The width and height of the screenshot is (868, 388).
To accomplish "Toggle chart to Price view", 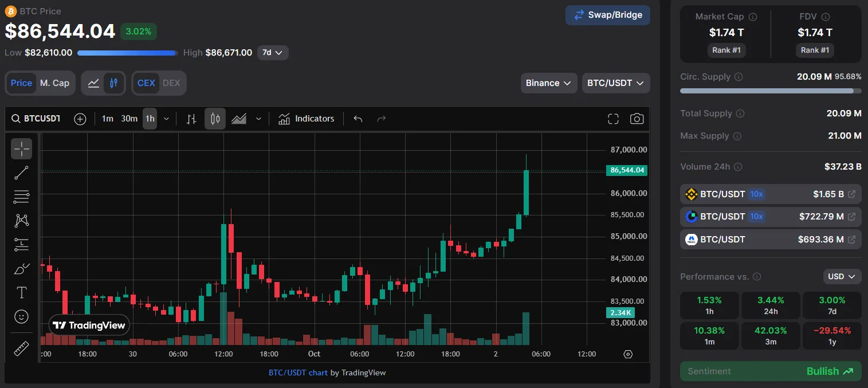I will click(x=21, y=83).
